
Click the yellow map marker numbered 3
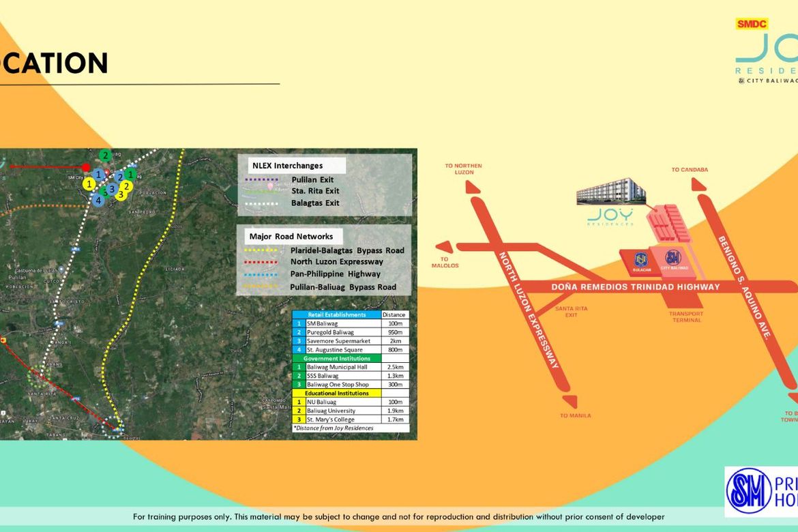tap(121, 194)
